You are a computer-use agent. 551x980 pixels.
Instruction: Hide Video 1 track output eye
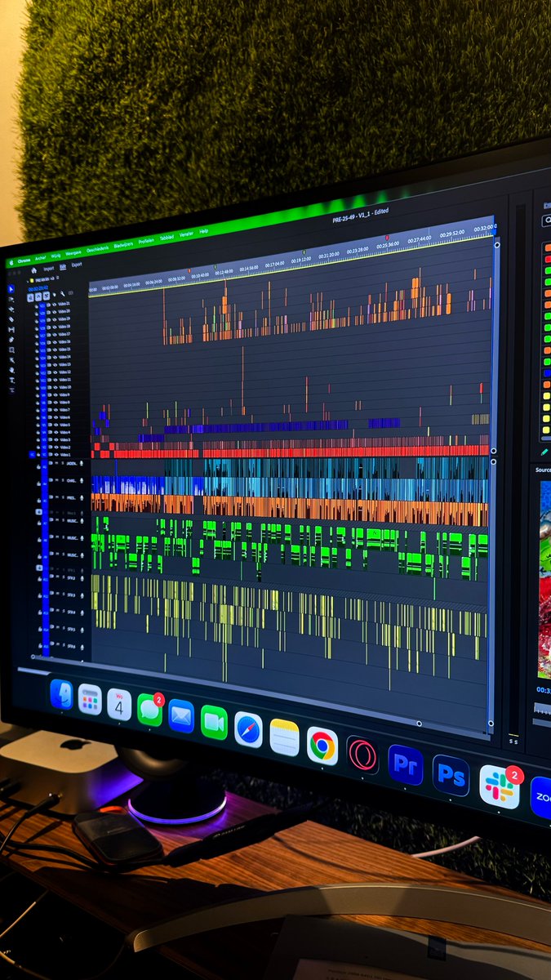(x=56, y=455)
